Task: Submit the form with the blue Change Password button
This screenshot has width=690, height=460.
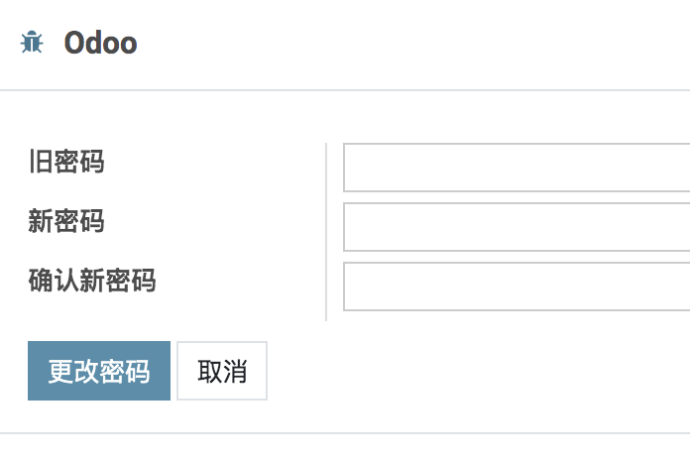Action: click(99, 371)
